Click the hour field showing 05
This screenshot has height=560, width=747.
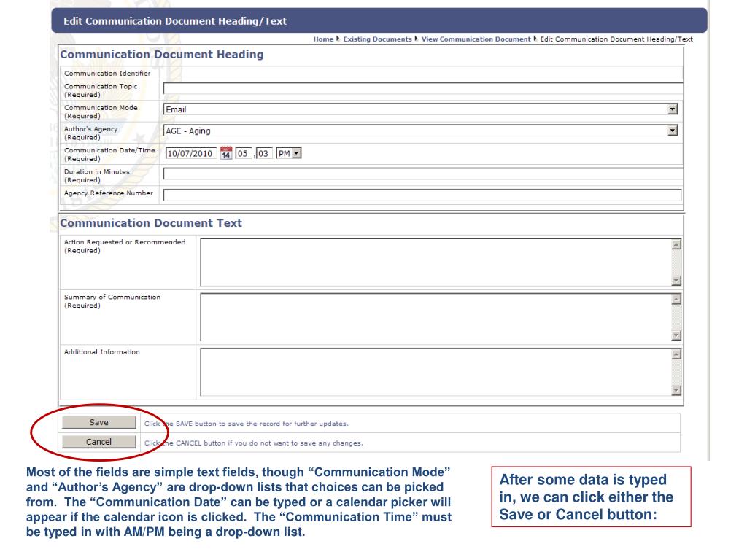(x=244, y=153)
